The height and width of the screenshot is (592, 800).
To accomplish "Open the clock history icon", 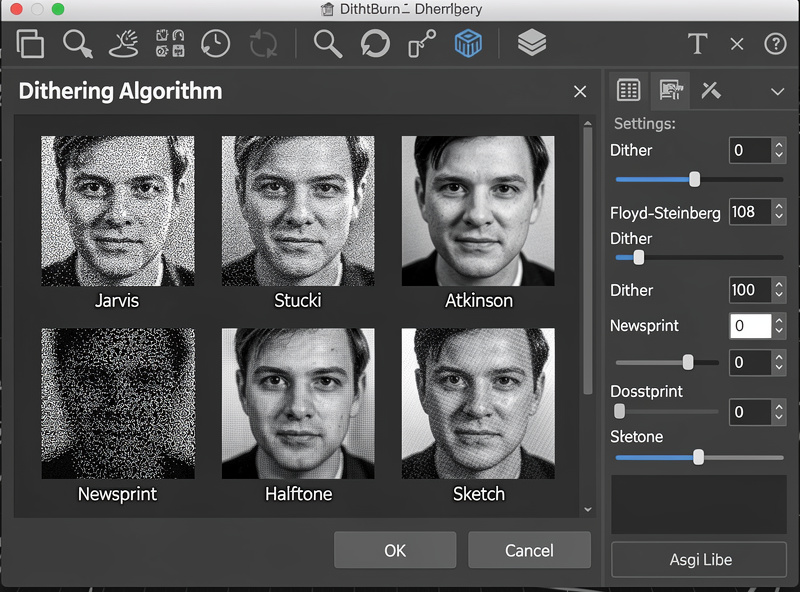I will point(215,43).
